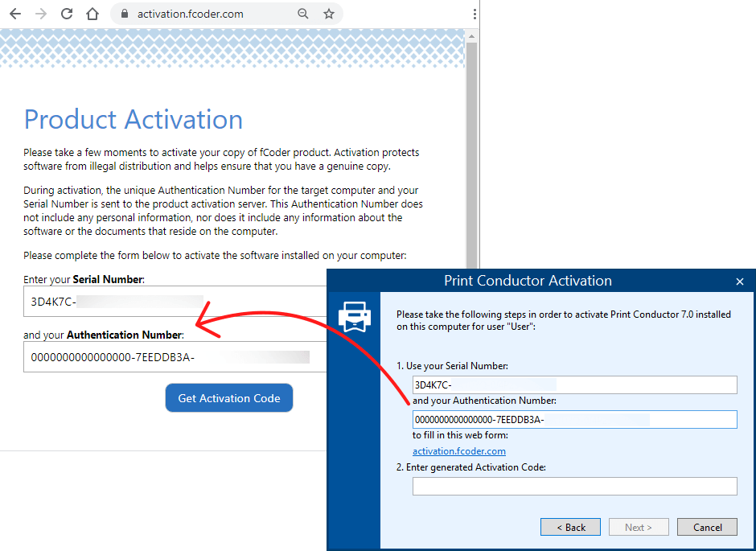The width and height of the screenshot is (756, 551).
Task: Click the browser forward arrow
Action: 41,14
